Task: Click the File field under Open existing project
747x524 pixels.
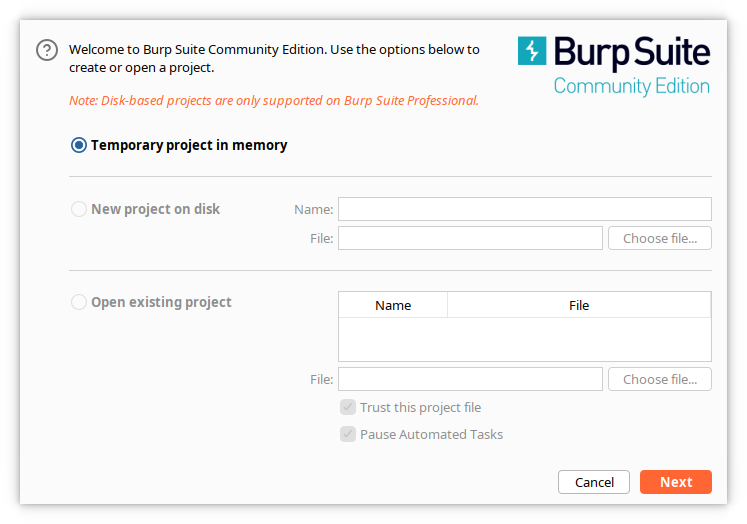Action: pyautogui.click(x=470, y=379)
